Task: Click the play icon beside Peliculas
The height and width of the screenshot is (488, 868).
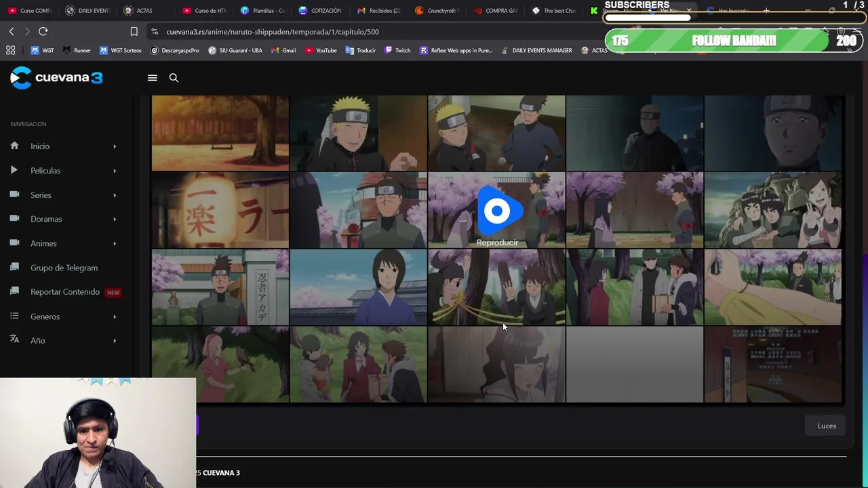Action: pyautogui.click(x=14, y=171)
